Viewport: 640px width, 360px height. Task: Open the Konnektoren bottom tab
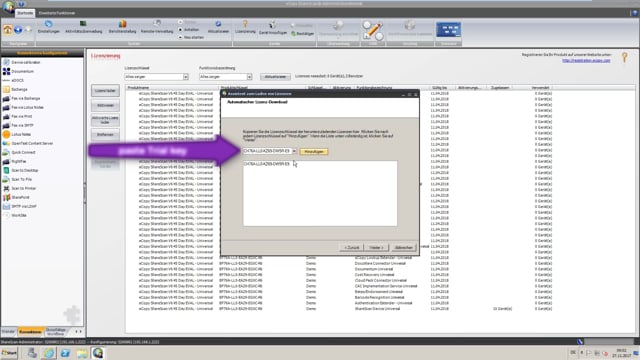pos(30,332)
